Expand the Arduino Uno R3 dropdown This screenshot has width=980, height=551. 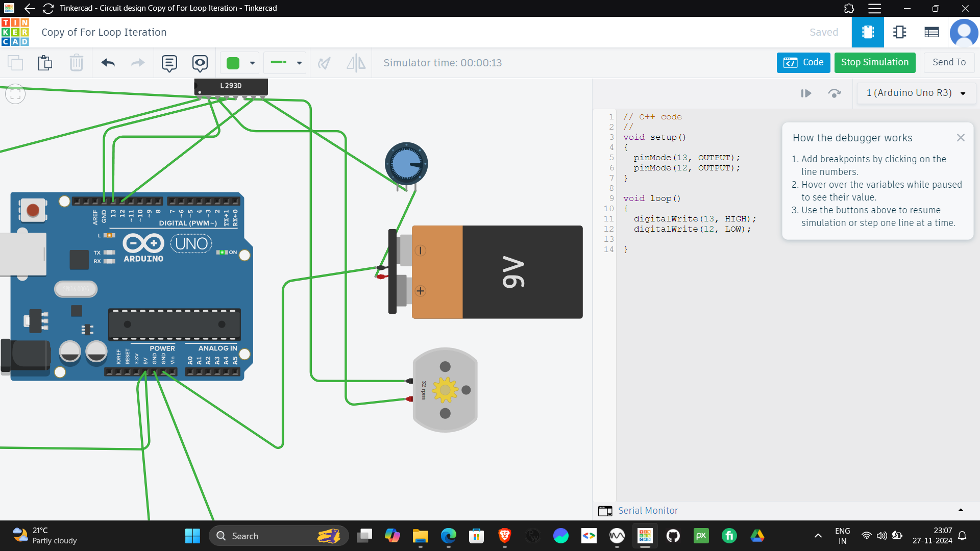click(x=964, y=93)
